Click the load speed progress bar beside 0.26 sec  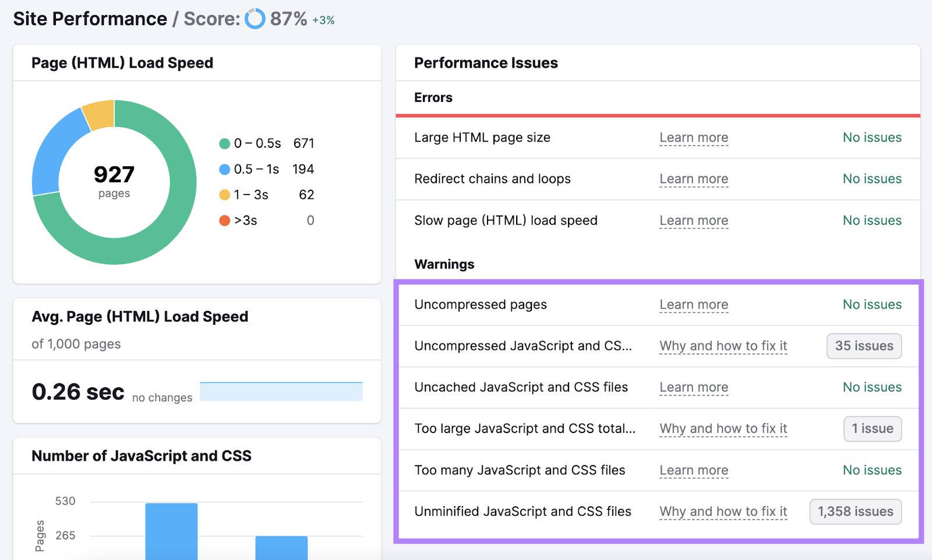[281, 392]
